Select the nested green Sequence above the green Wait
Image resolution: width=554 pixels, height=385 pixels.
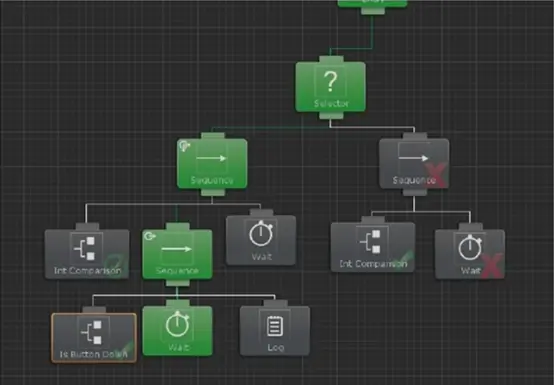tap(177, 254)
